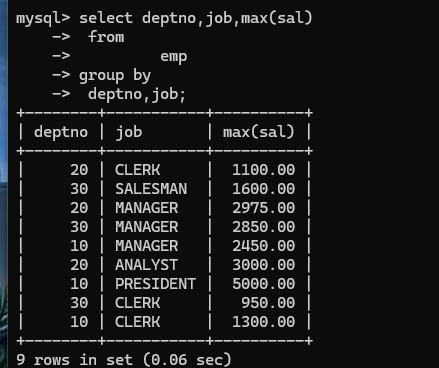Click the deptno column header
439x368 pixels.
point(61,132)
